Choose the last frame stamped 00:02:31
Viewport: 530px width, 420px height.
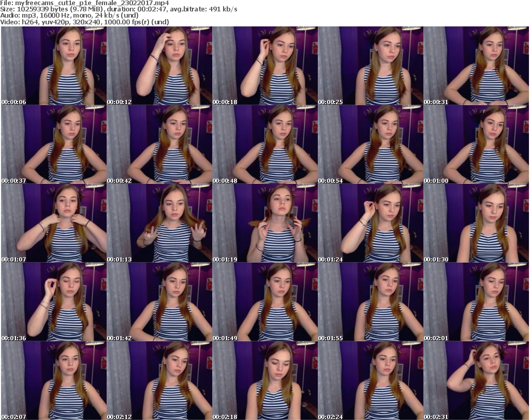coord(476,381)
